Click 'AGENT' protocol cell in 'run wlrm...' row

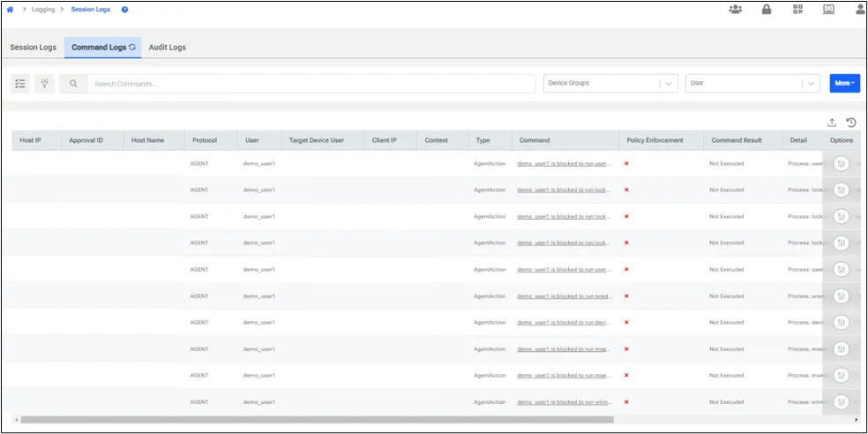(x=199, y=402)
